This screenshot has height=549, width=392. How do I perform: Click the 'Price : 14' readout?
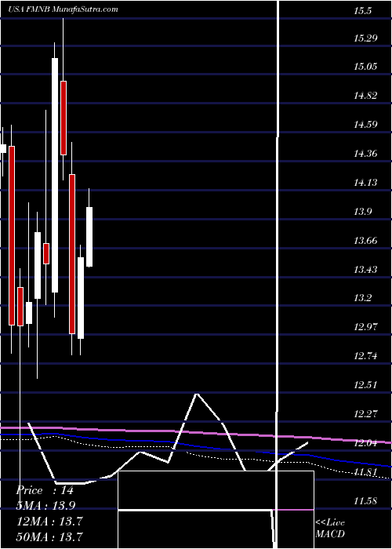coord(45,490)
